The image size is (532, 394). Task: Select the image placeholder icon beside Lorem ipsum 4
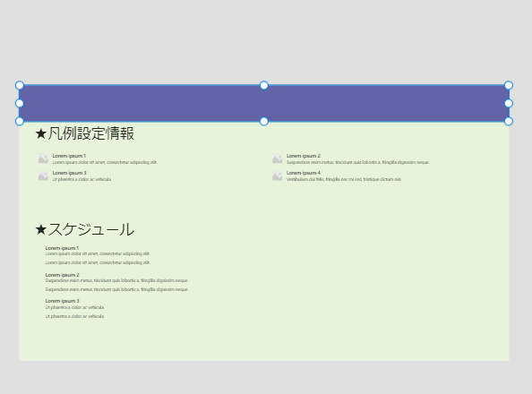[x=278, y=176]
